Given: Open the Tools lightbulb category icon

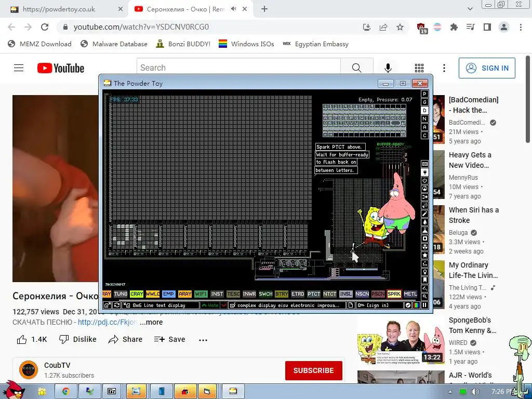Looking at the screenshot, I should pyautogui.click(x=424, y=272).
